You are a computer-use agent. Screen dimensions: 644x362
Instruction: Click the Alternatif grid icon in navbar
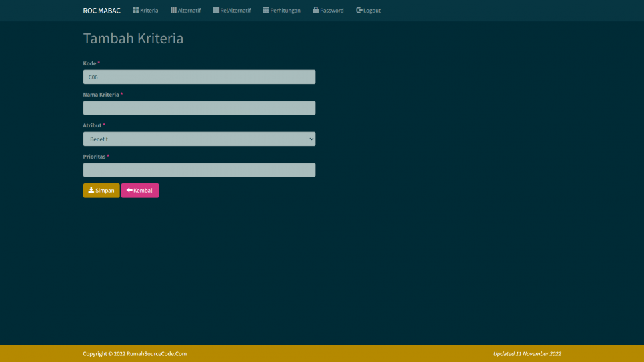tap(173, 10)
